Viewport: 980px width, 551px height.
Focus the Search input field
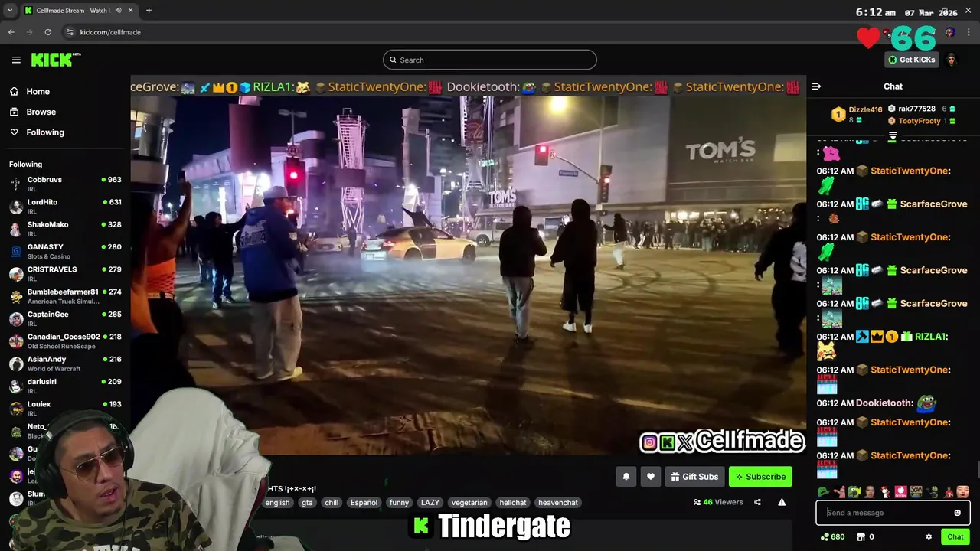(490, 60)
